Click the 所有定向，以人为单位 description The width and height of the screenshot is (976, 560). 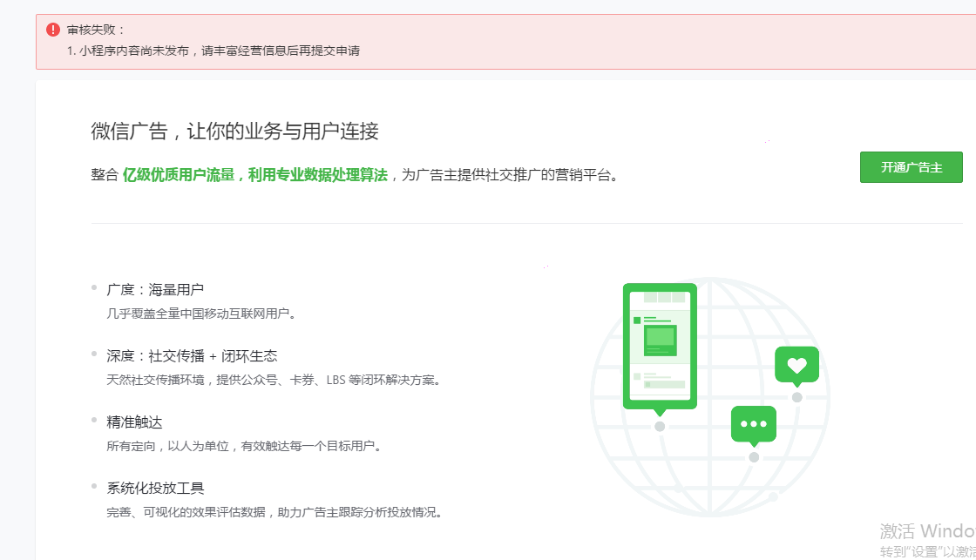click(x=243, y=446)
